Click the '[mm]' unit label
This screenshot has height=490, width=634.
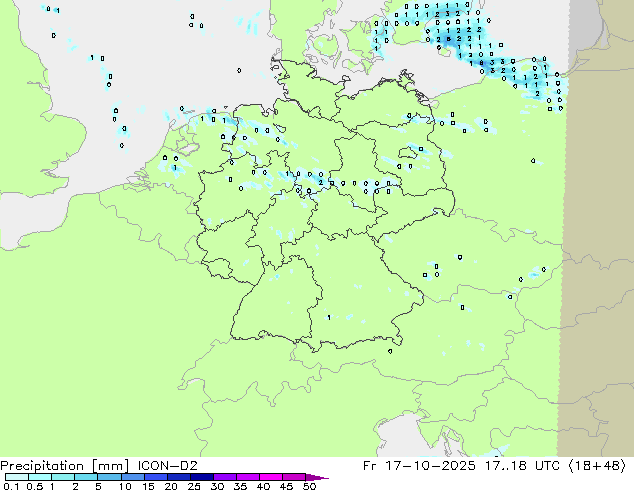(x=110, y=466)
